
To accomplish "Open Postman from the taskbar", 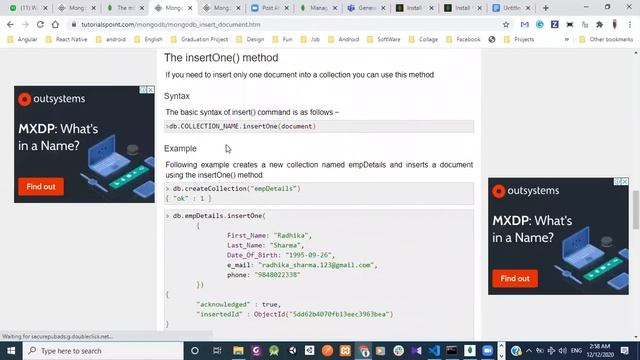I will (327, 351).
